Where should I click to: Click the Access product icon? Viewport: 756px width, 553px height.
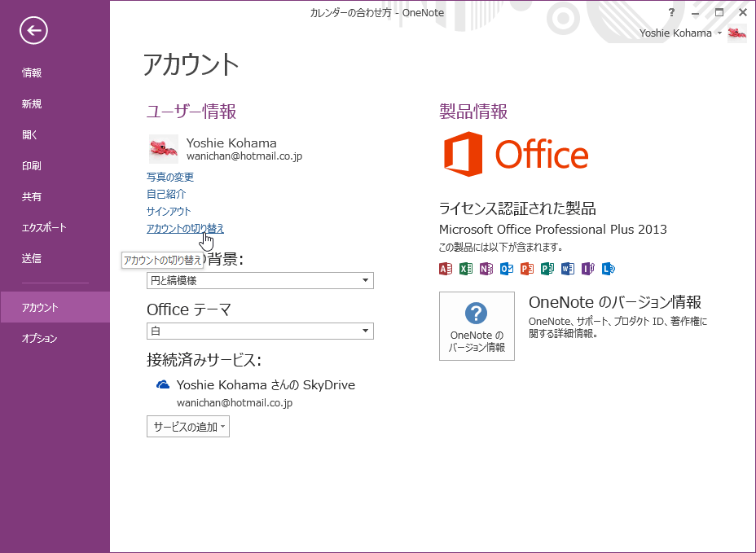tap(446, 269)
